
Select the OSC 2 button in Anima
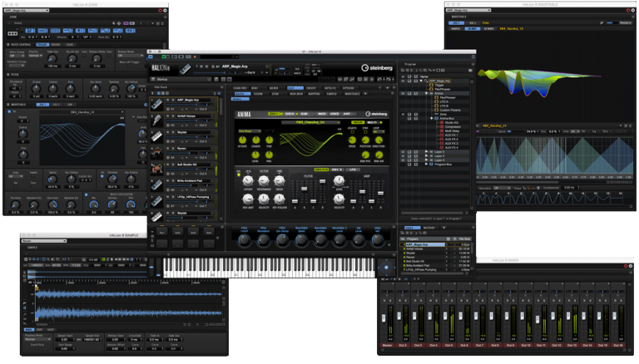[x=290, y=114]
